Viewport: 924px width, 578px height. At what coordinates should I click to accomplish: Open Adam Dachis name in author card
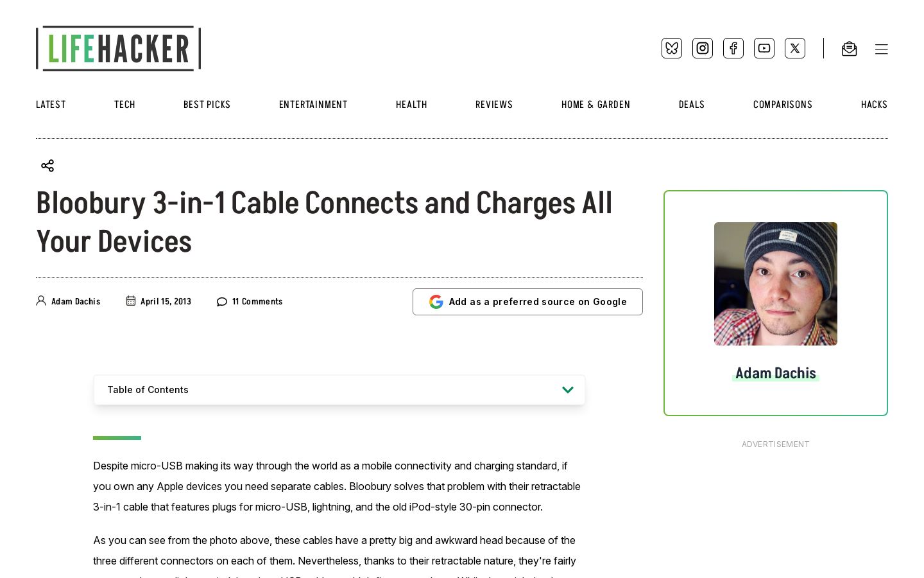coord(776,373)
